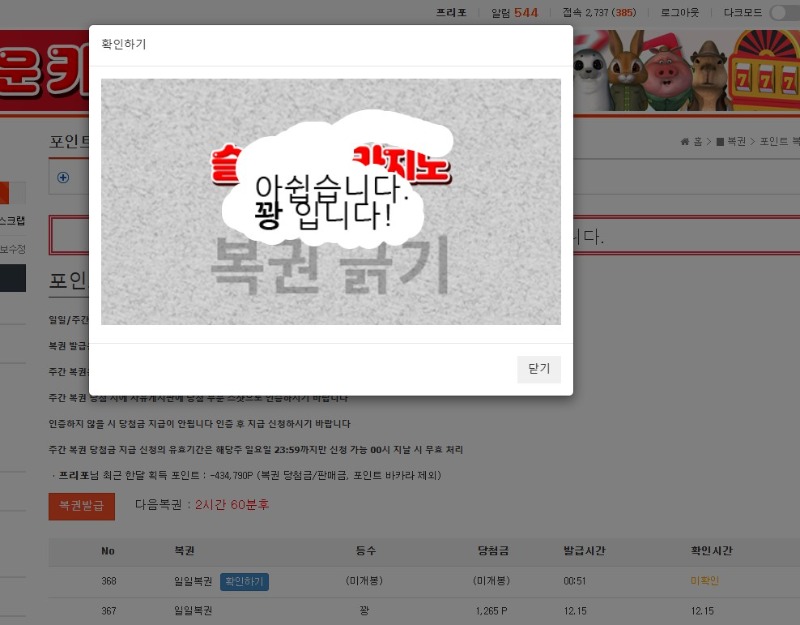Open the 알림 544 notifications

[514, 13]
